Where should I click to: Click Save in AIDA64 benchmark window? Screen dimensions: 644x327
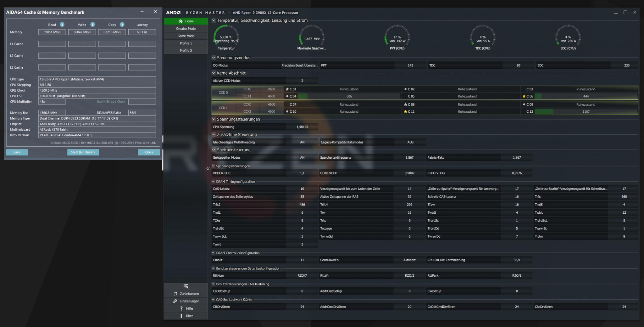point(17,152)
